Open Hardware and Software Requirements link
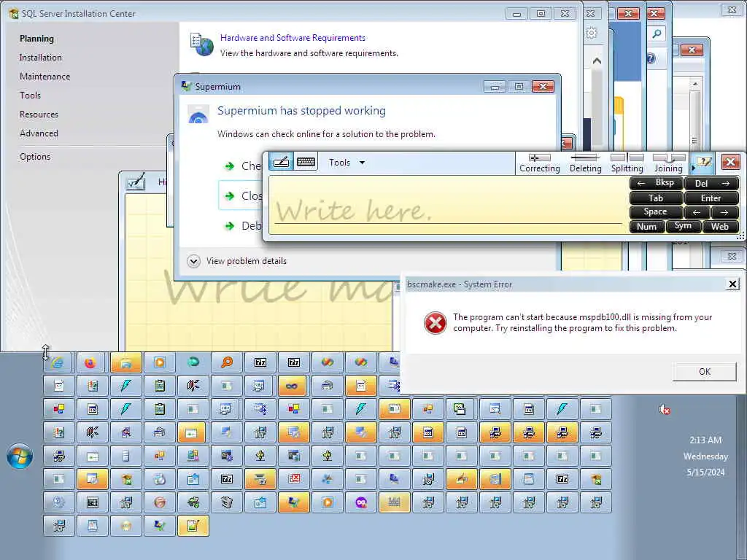Screen dimensions: 747x560 (x=293, y=38)
